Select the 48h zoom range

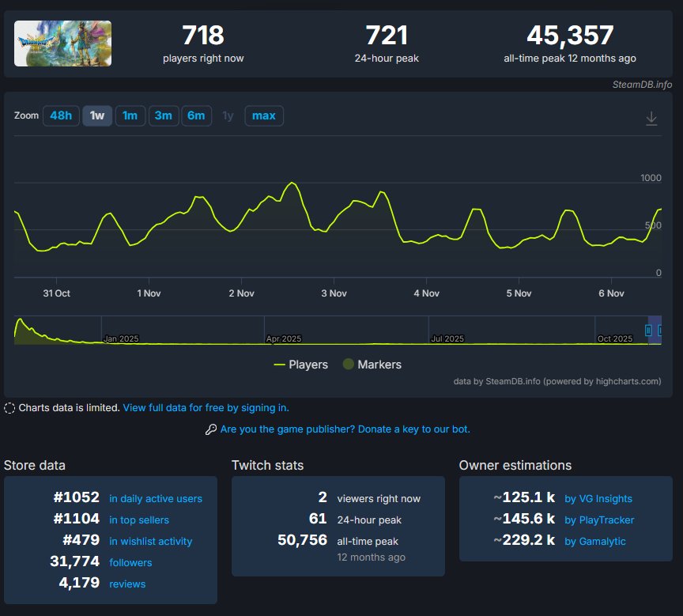click(61, 116)
